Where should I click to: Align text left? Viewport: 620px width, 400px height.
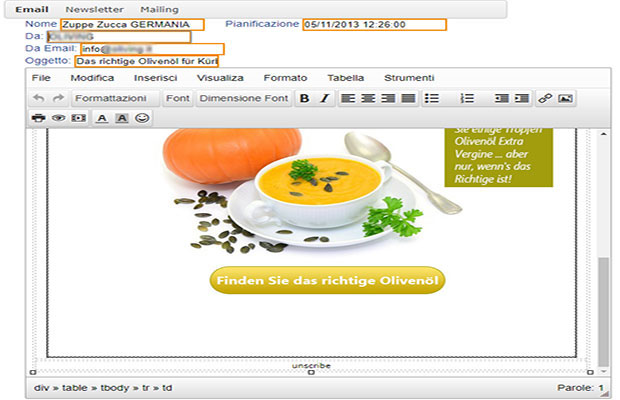click(x=348, y=98)
